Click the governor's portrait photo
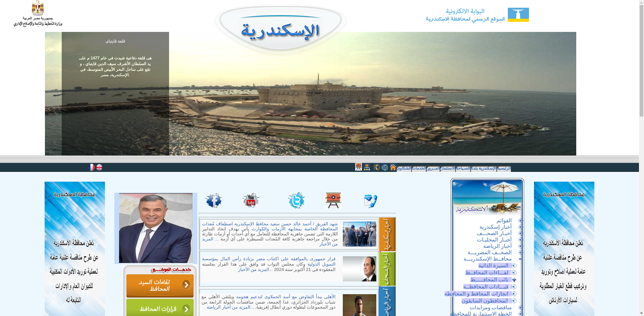Screen dimensions: 644x316 tap(156, 228)
